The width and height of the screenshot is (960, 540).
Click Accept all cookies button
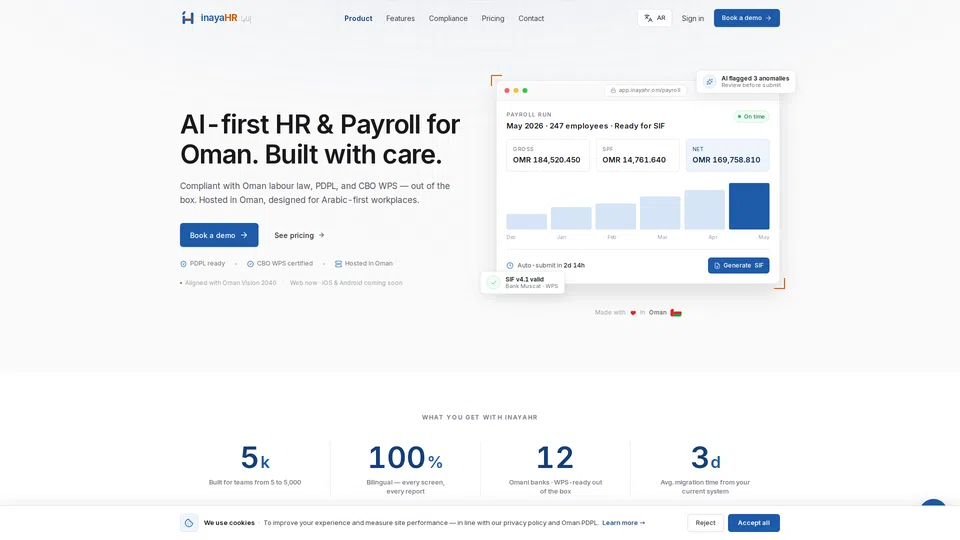754,523
